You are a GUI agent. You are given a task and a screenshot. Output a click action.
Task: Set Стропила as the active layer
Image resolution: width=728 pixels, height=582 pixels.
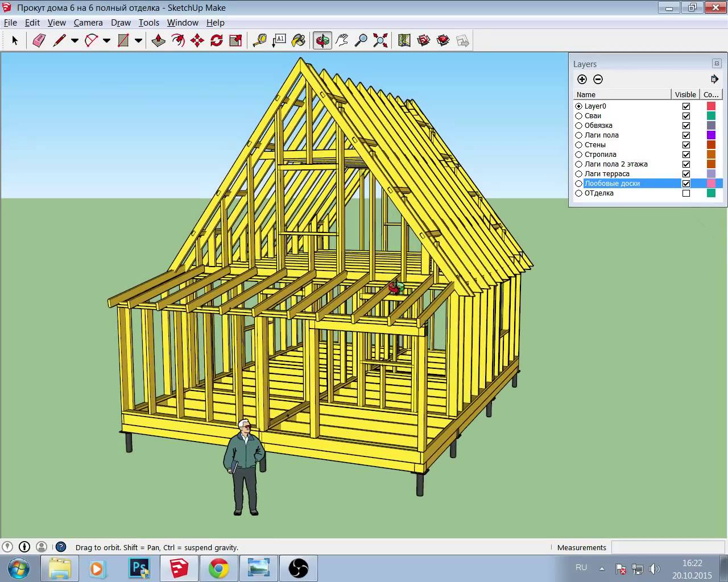(579, 155)
